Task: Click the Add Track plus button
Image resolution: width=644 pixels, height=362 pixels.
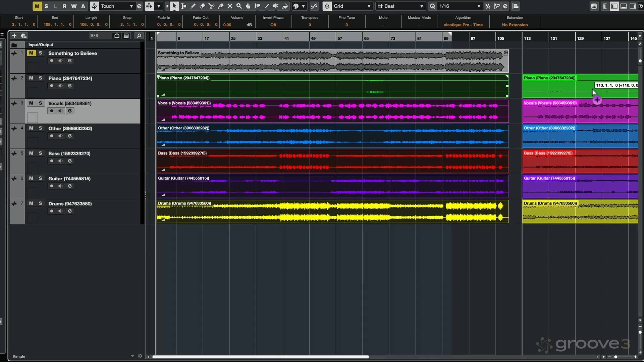Action: pyautogui.click(x=14, y=36)
